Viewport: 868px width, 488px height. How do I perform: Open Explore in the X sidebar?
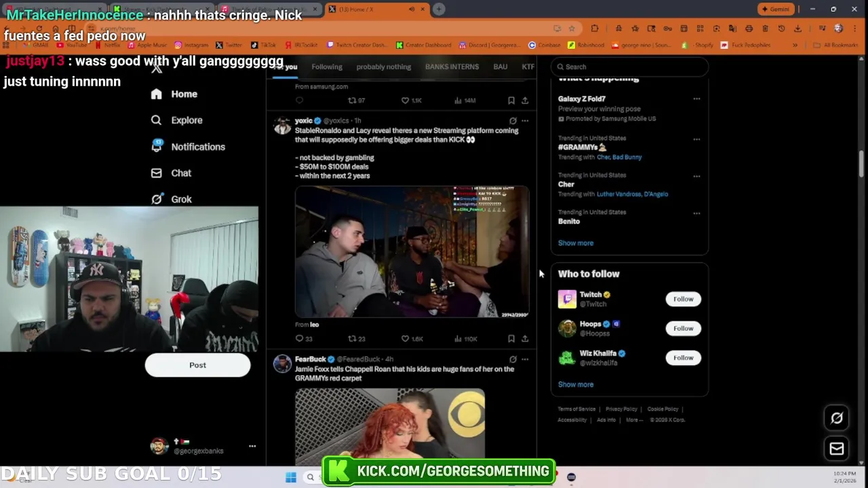pos(177,120)
